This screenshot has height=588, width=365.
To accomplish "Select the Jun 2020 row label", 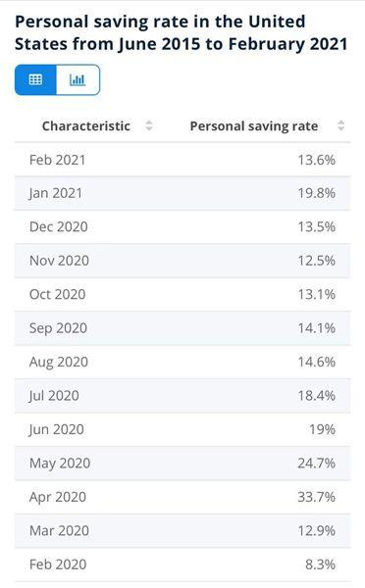I will click(x=56, y=430).
